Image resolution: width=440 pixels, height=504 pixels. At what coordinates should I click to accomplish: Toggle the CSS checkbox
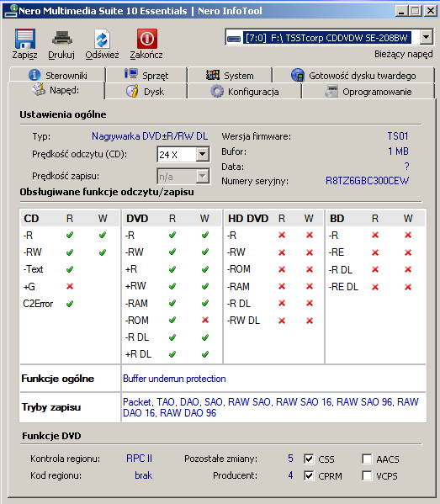pos(309,459)
